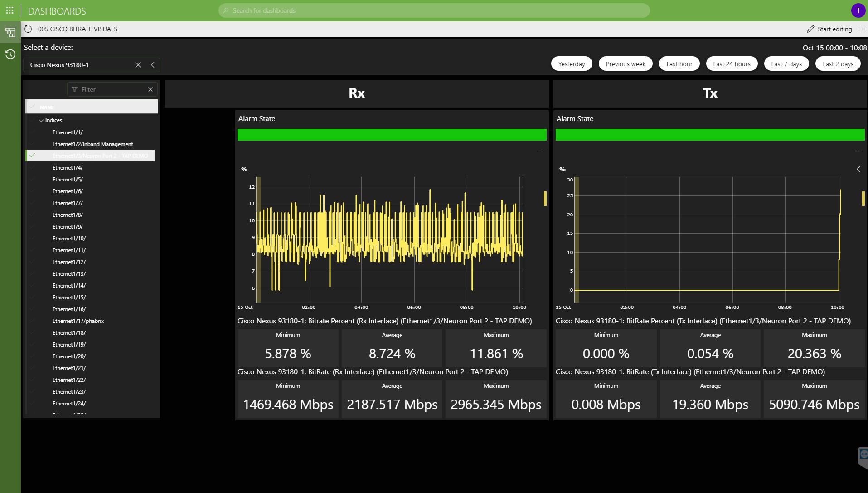Viewport: 868px width, 493px height.
Task: Select the Last 2 days time range
Action: (838, 64)
